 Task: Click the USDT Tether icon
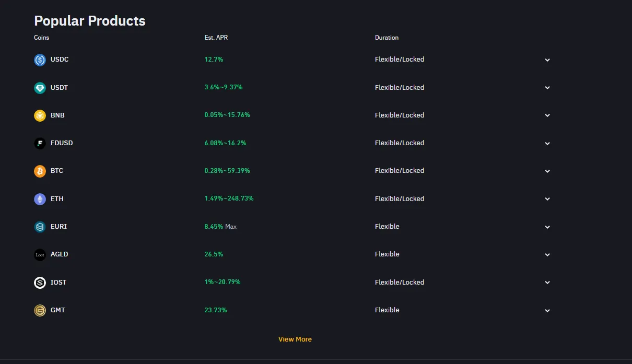(40, 88)
